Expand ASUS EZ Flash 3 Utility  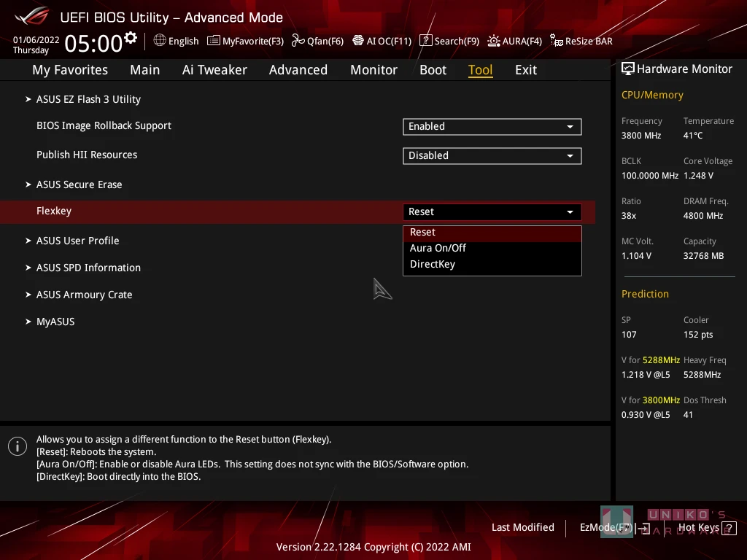click(88, 99)
